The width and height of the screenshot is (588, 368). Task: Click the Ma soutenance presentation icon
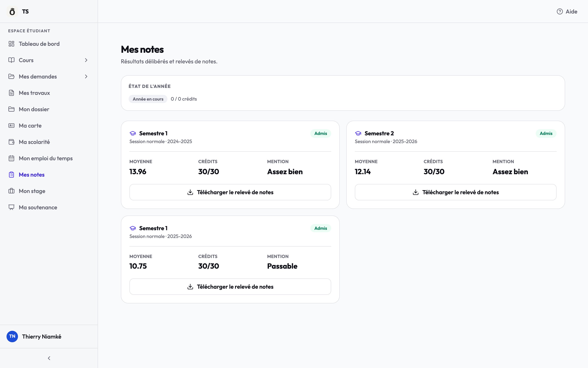pyautogui.click(x=11, y=207)
